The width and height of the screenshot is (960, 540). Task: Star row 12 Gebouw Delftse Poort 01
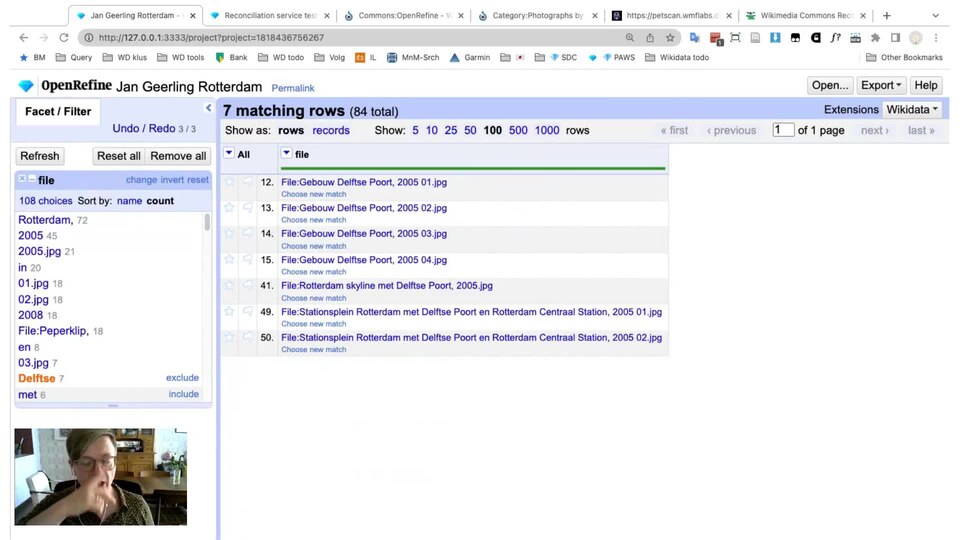point(229,182)
